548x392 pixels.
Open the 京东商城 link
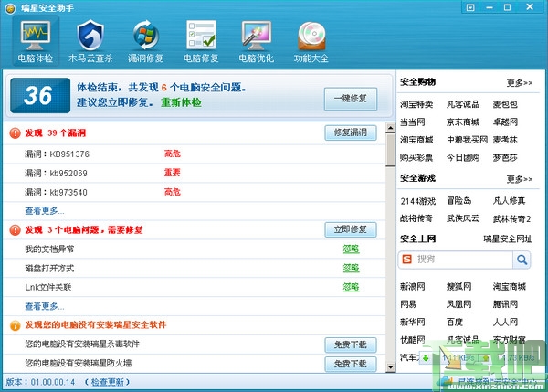(463, 122)
